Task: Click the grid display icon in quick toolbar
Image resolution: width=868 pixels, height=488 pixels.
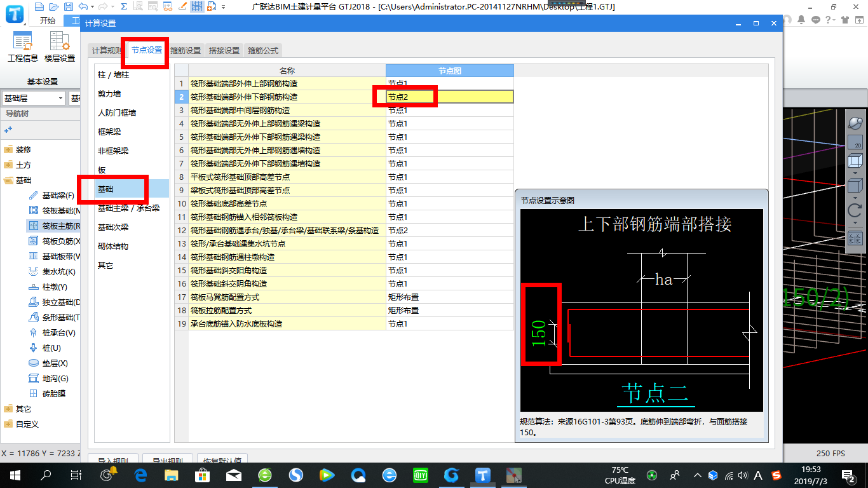Action: (197, 6)
